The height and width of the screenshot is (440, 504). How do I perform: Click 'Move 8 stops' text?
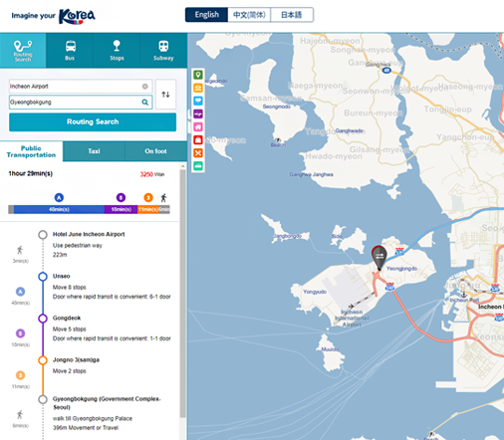coord(70,287)
